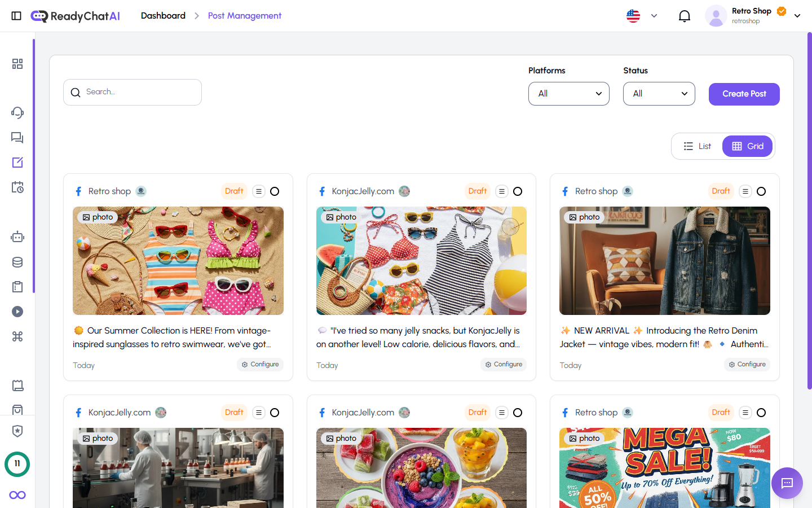This screenshot has height=508, width=812.
Task: Open the database icon in the sidebar
Action: (x=17, y=261)
